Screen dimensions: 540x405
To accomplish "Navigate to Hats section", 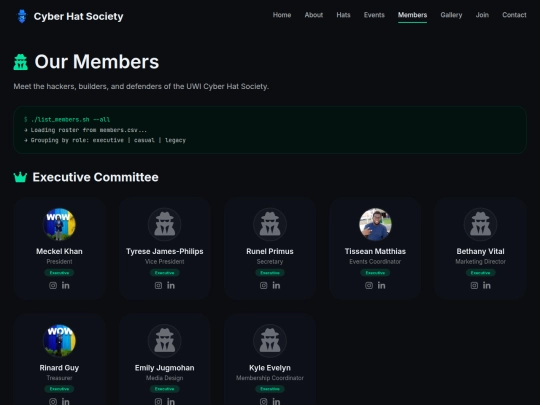I will (x=343, y=15).
